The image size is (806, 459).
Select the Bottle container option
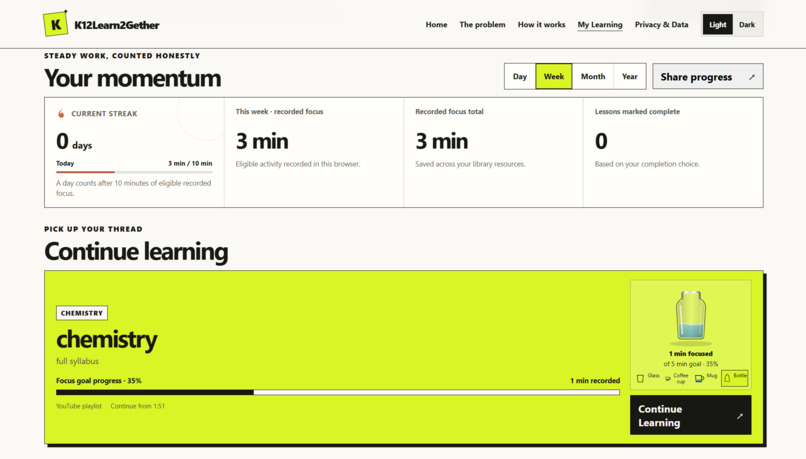pos(735,378)
